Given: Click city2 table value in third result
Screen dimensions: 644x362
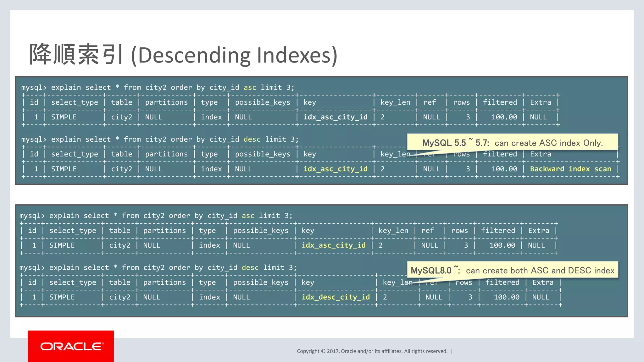Looking at the screenshot, I should click(119, 245).
